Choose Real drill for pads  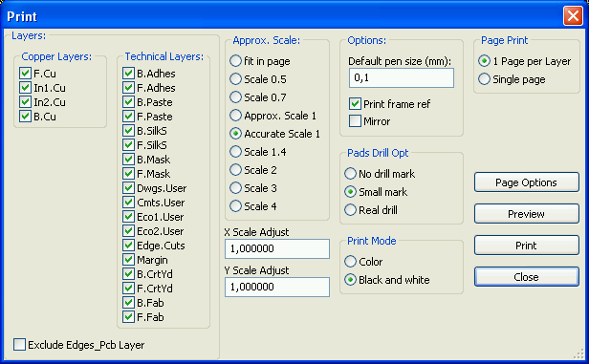350,210
